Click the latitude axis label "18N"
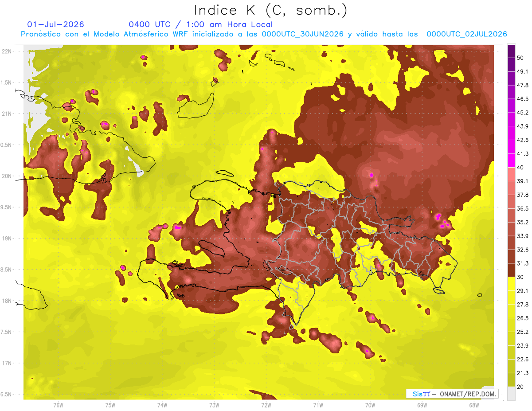This screenshot has width=532, height=411. click(x=7, y=301)
